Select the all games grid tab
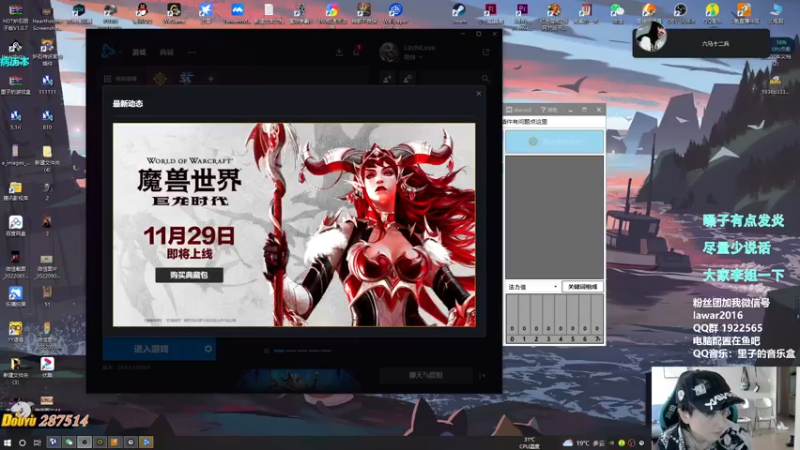Image resolution: width=800 pixels, height=450 pixels. click(120, 79)
